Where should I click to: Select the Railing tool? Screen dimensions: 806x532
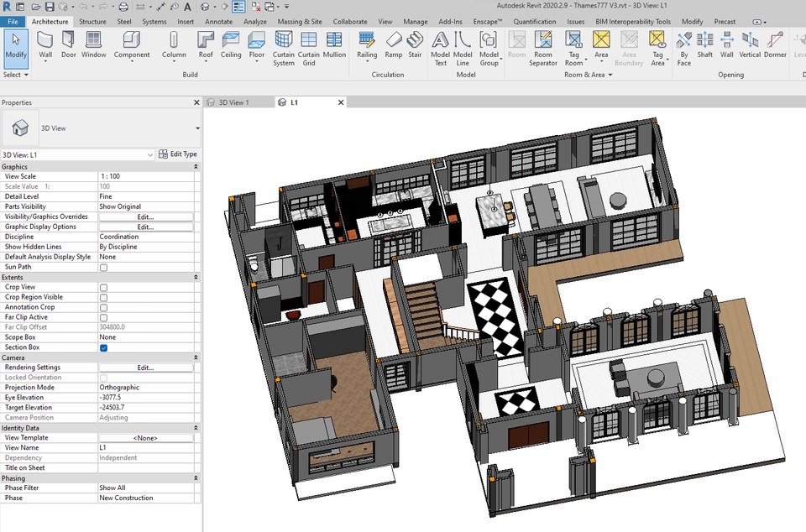367,46
